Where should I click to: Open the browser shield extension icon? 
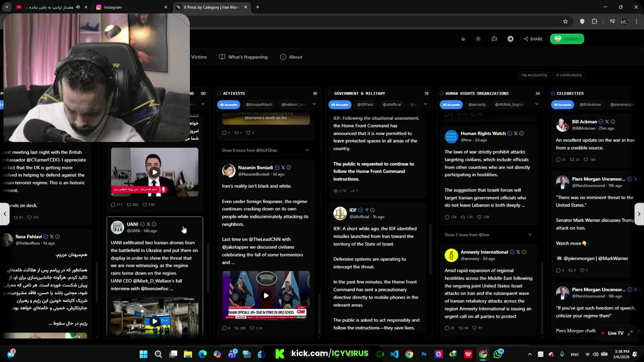coord(582,21)
